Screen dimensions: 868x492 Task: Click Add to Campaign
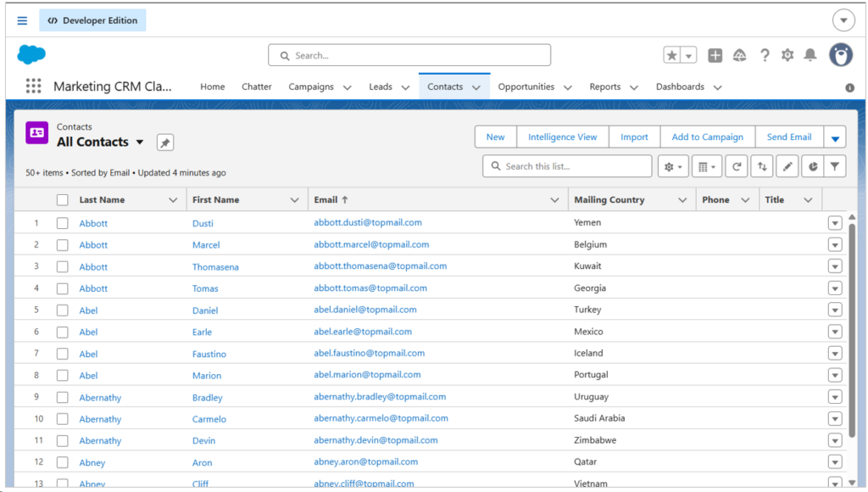708,137
